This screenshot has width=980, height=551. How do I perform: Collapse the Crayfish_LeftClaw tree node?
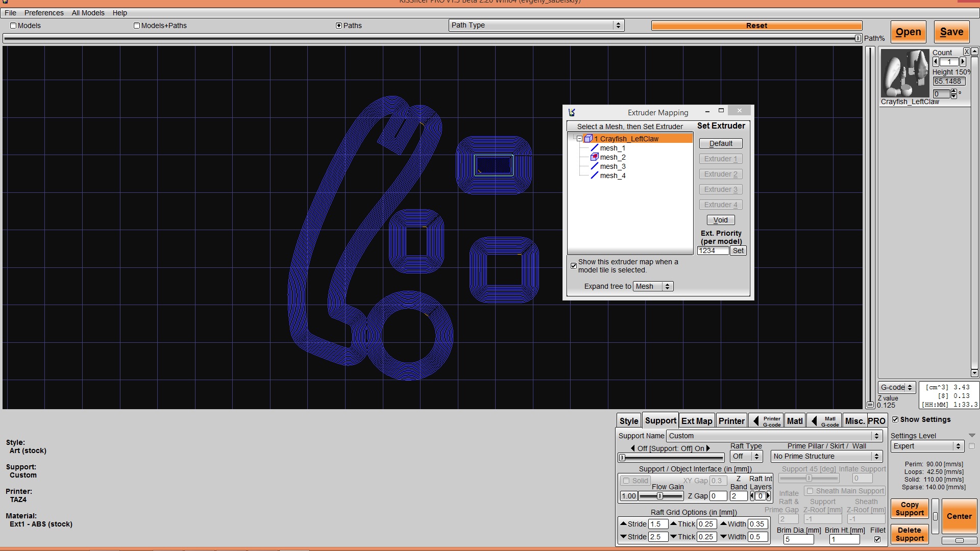coord(579,139)
